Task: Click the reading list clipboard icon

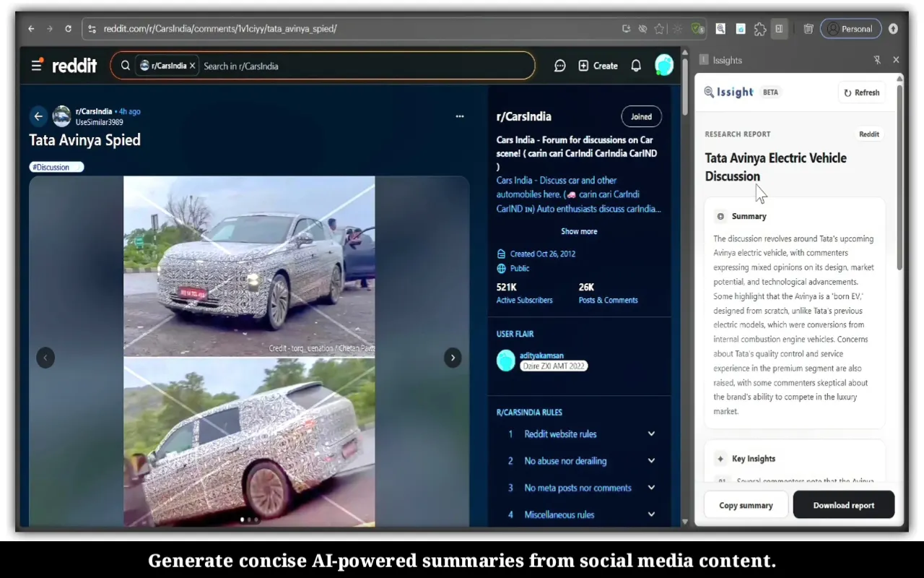Action: [808, 29]
